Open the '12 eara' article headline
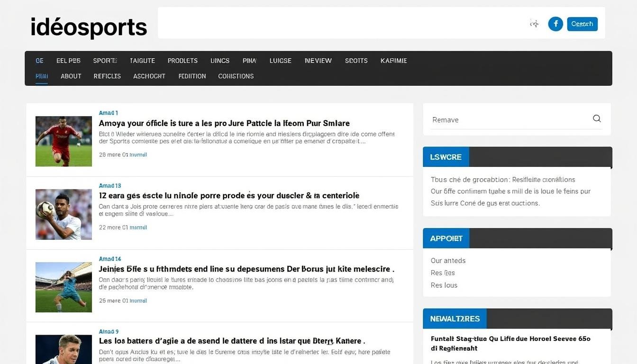 pos(229,195)
